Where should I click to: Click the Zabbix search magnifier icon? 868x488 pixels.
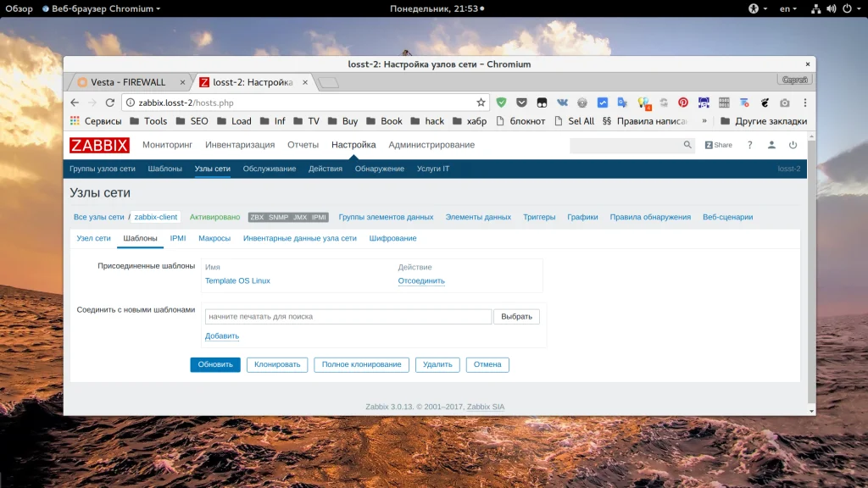687,145
